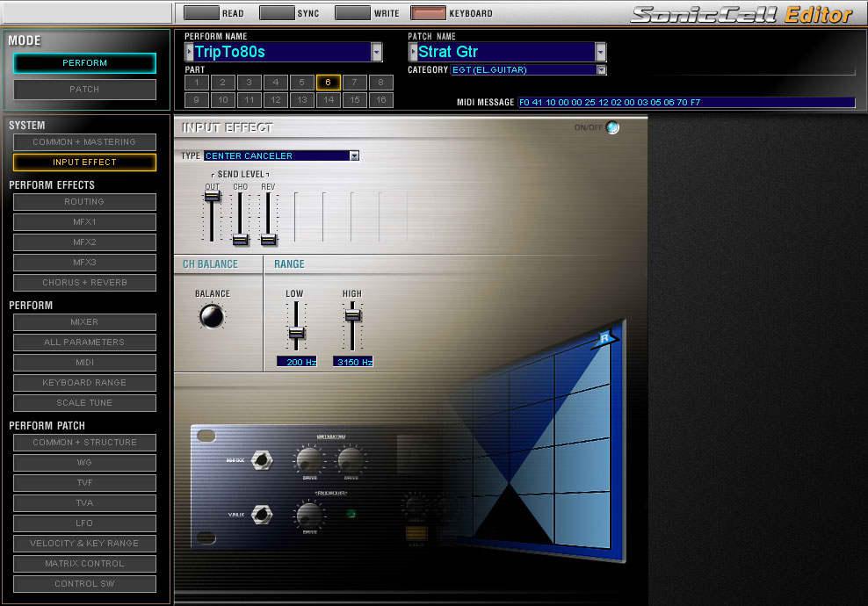Click the OUT send level slider

point(212,196)
